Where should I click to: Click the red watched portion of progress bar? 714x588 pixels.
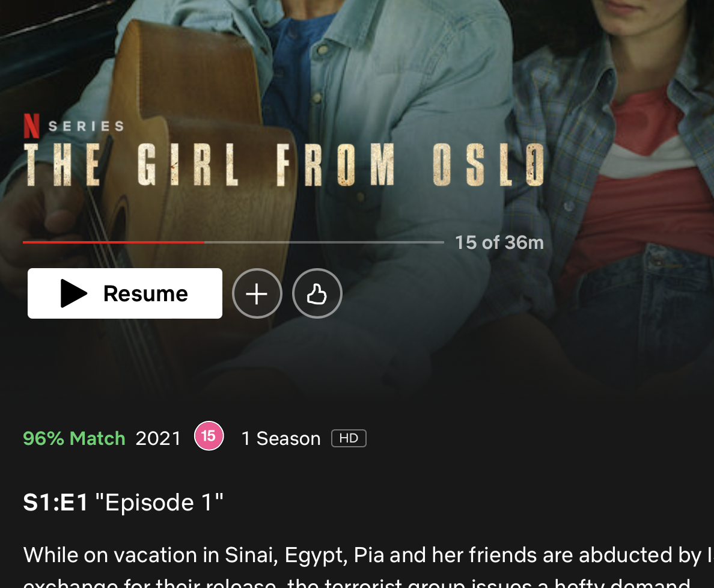click(x=114, y=242)
